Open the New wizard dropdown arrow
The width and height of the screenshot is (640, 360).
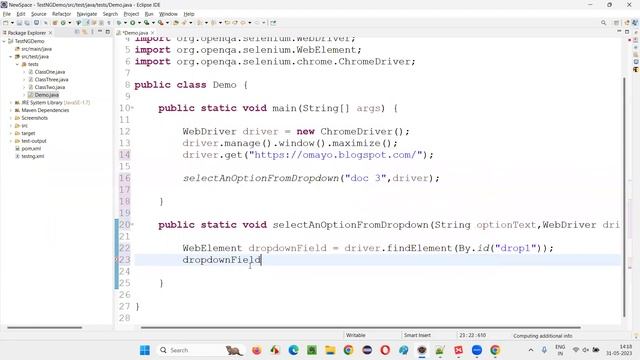(12, 23)
